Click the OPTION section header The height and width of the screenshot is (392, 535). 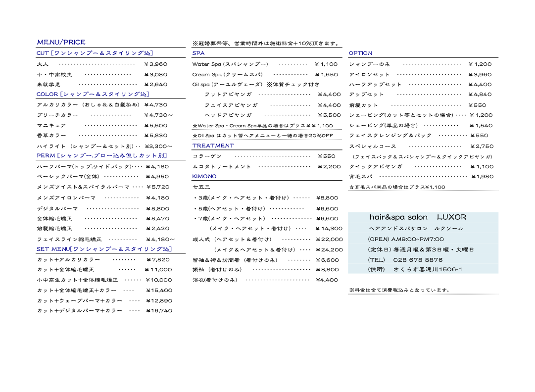[x=360, y=53]
